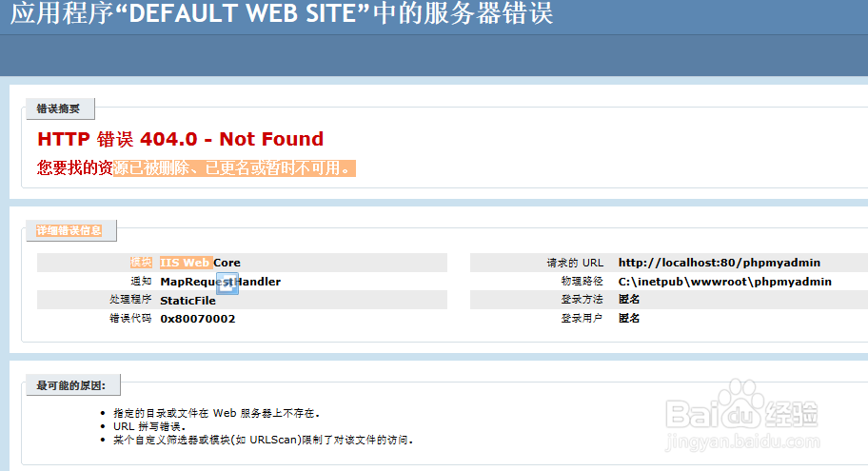This screenshot has width=868, height=471.
Task: Click the bullet mentioning URLScan
Action: 263,440
